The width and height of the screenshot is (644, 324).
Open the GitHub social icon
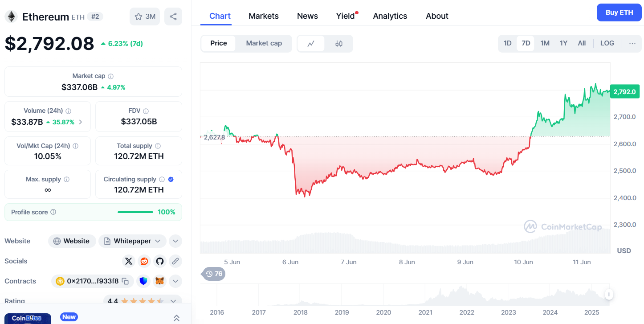[160, 261]
